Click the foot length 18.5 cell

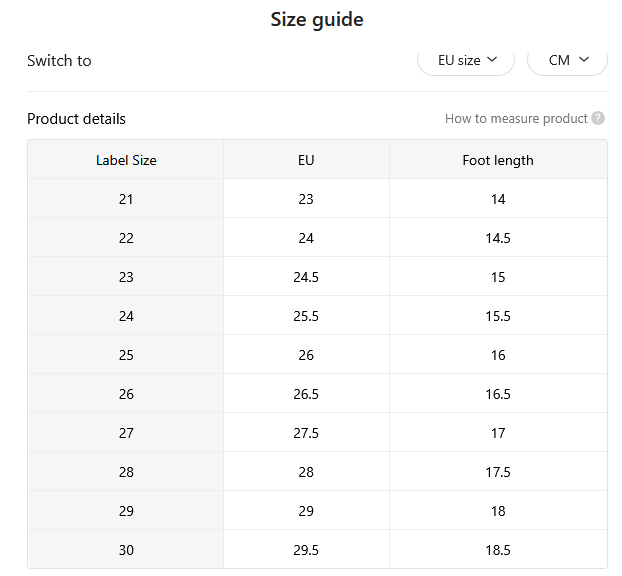pos(498,549)
